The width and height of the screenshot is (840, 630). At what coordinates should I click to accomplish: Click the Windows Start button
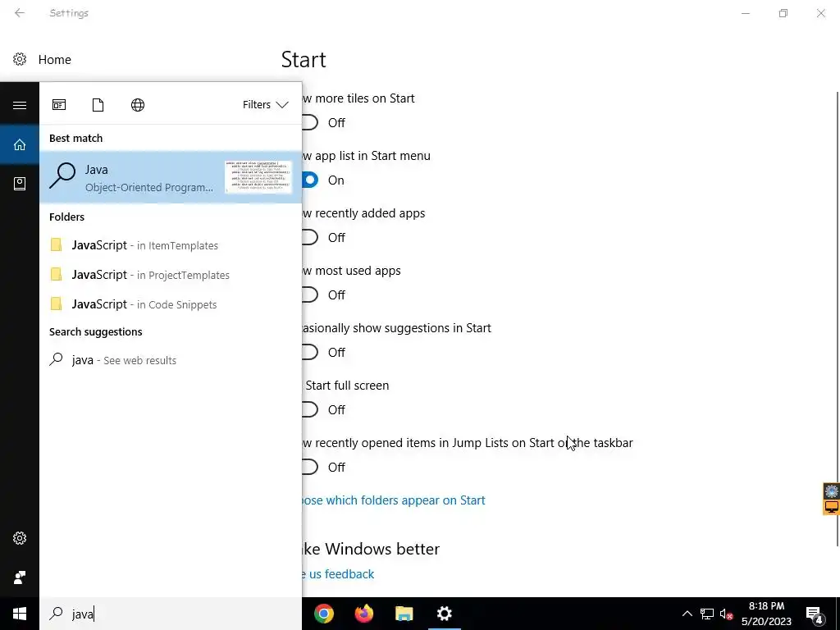(x=20, y=614)
